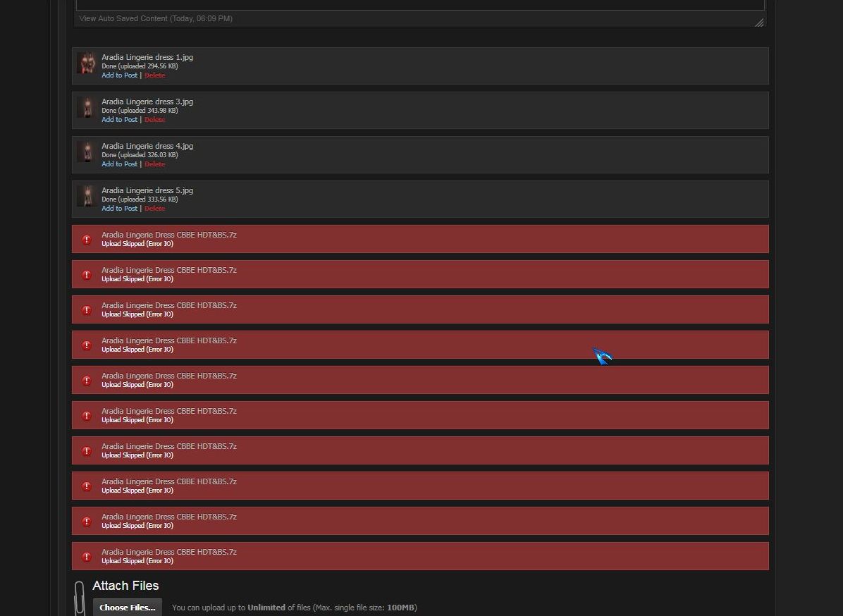This screenshot has width=843, height=616.
Task: Add dress 1.jpg to the post
Action: pyautogui.click(x=119, y=75)
